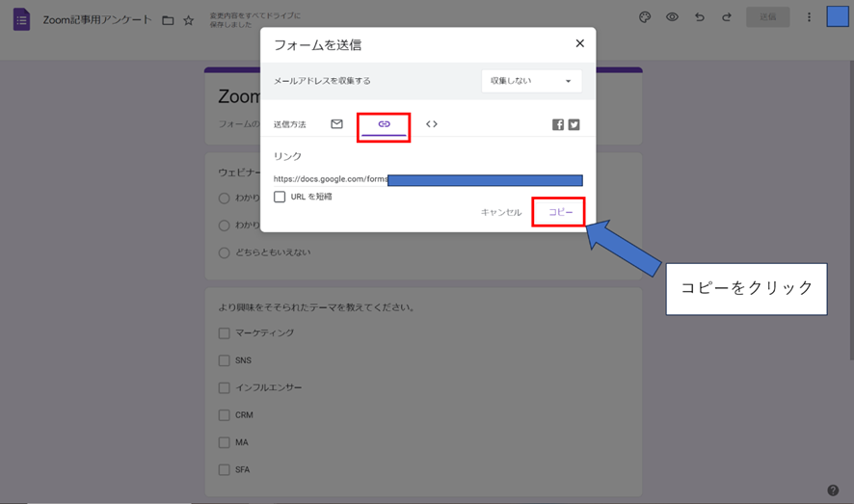Check the MA checkbox
The height and width of the screenshot is (504, 854).
[224, 442]
